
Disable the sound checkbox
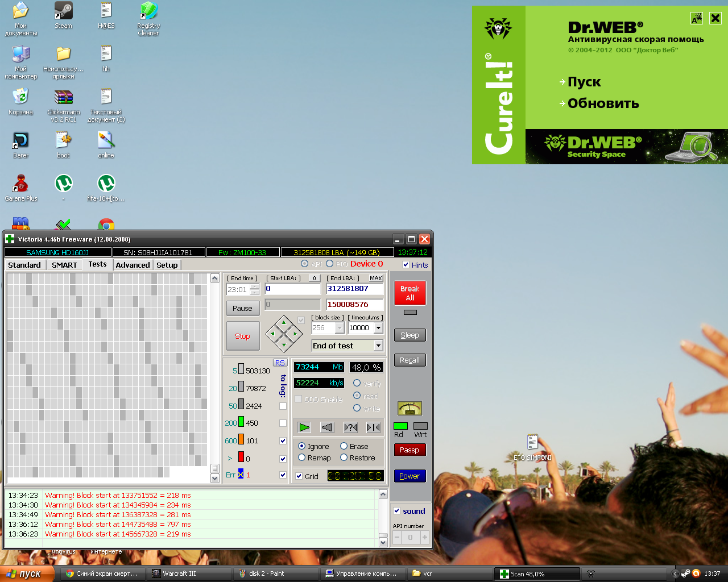[x=397, y=511]
